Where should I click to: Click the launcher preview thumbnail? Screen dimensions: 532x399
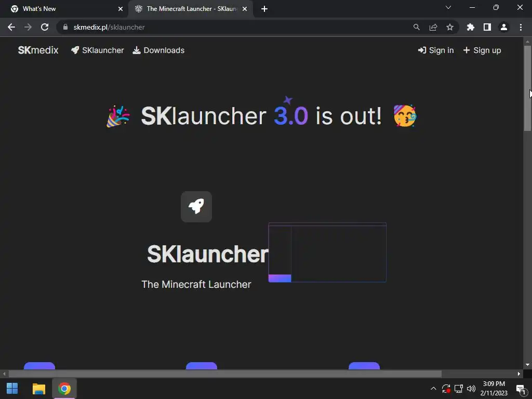point(327,252)
